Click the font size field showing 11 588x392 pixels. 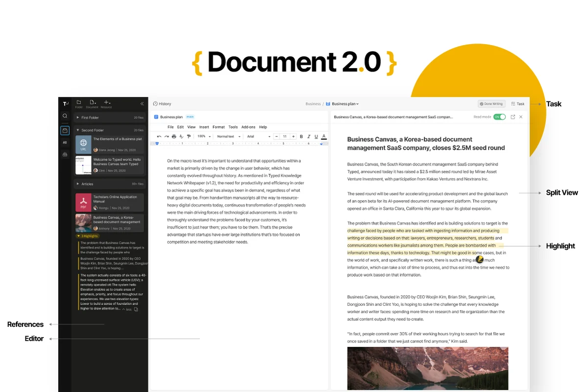pyautogui.click(x=285, y=136)
